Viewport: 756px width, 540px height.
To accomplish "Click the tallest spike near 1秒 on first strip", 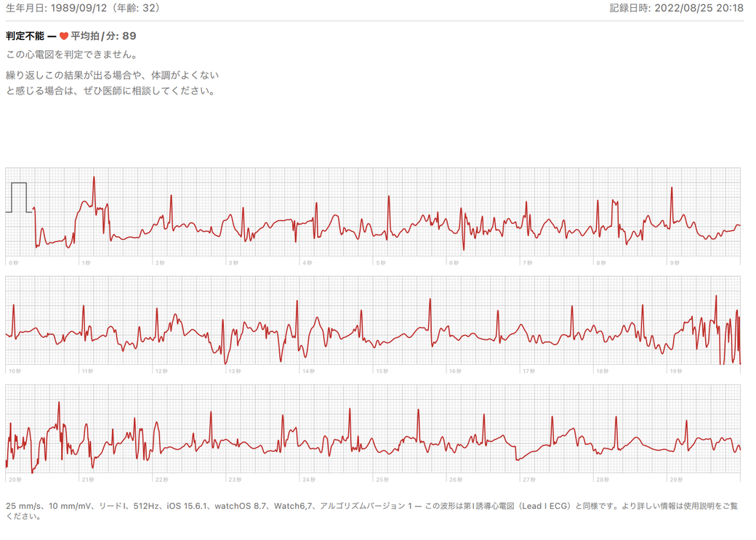I will (x=94, y=179).
